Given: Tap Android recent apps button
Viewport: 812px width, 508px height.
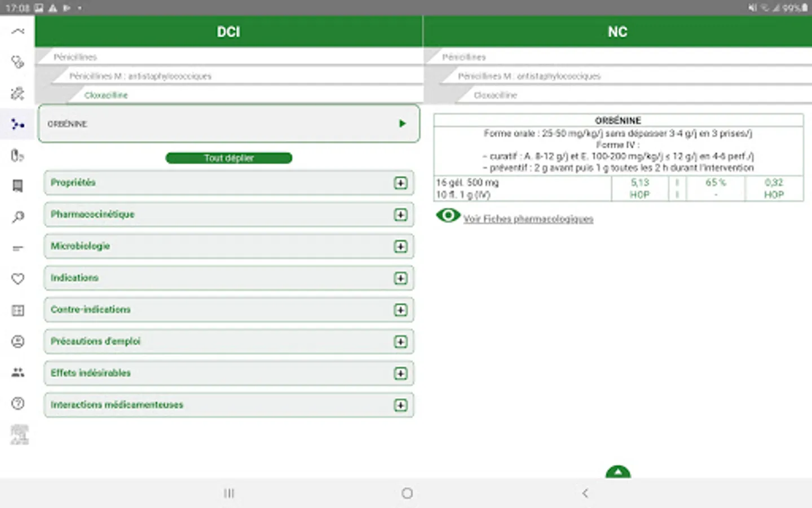Looking at the screenshot, I should [x=229, y=493].
